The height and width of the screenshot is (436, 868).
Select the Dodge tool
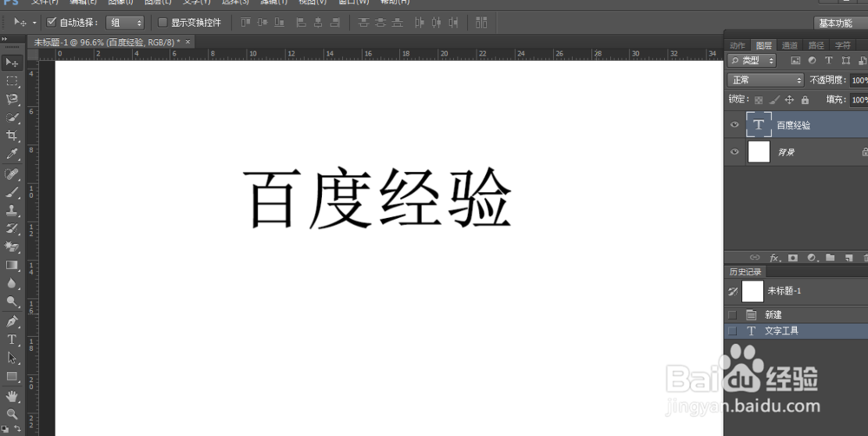pos(11,302)
